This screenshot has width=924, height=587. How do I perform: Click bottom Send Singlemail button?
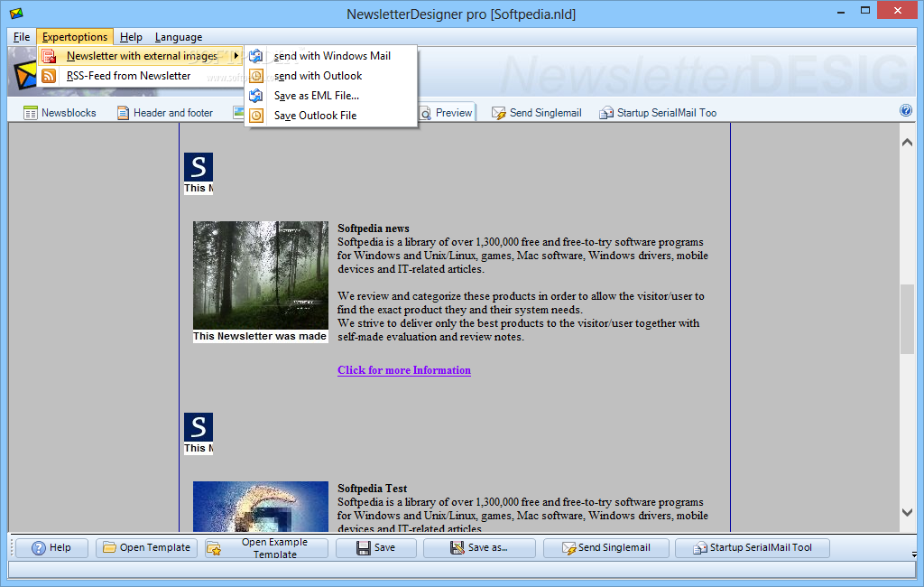tap(605, 548)
